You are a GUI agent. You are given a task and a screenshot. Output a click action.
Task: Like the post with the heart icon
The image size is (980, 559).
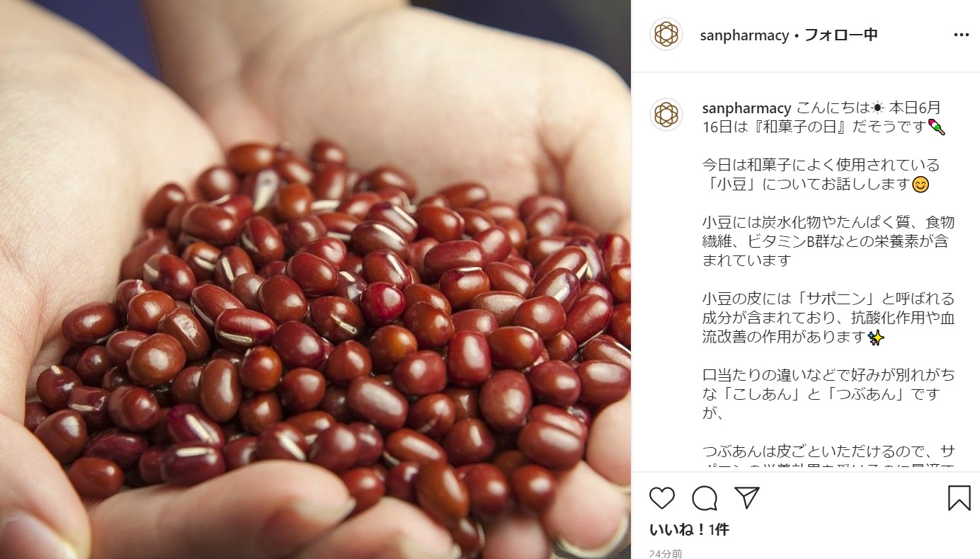click(662, 498)
